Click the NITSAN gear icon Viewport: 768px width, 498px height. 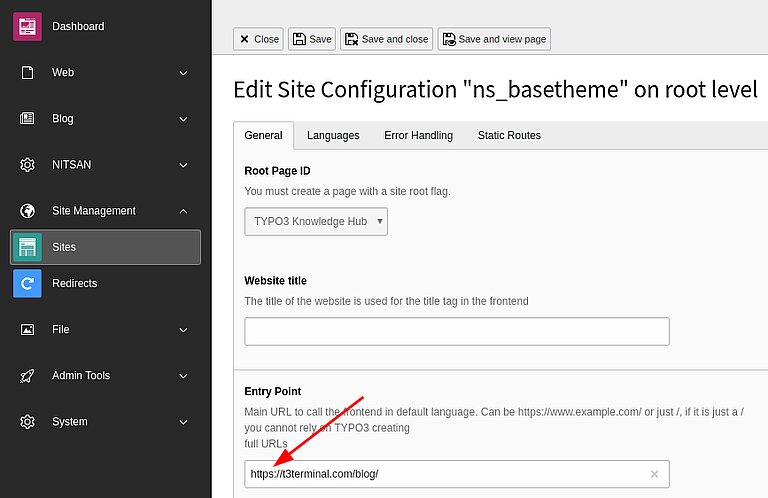click(27, 165)
